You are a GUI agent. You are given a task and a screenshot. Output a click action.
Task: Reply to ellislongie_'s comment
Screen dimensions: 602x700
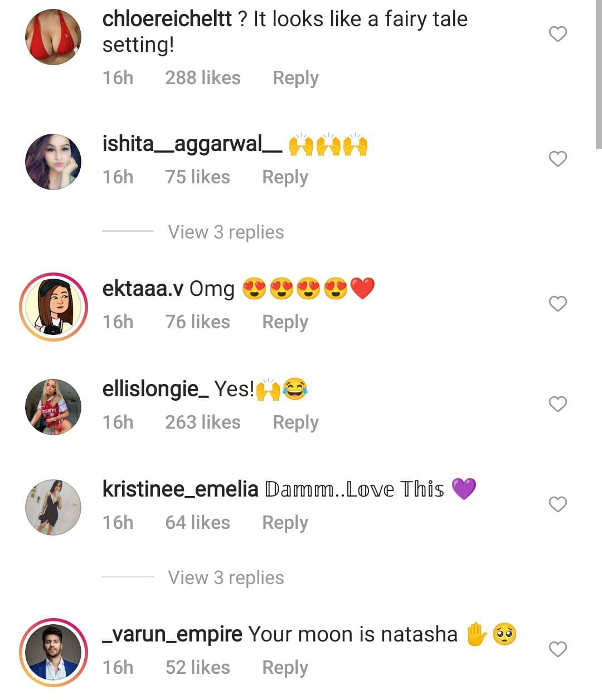[295, 422]
